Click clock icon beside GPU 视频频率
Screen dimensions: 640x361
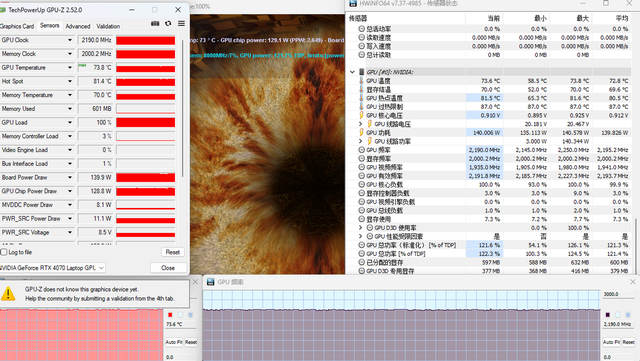(x=361, y=167)
